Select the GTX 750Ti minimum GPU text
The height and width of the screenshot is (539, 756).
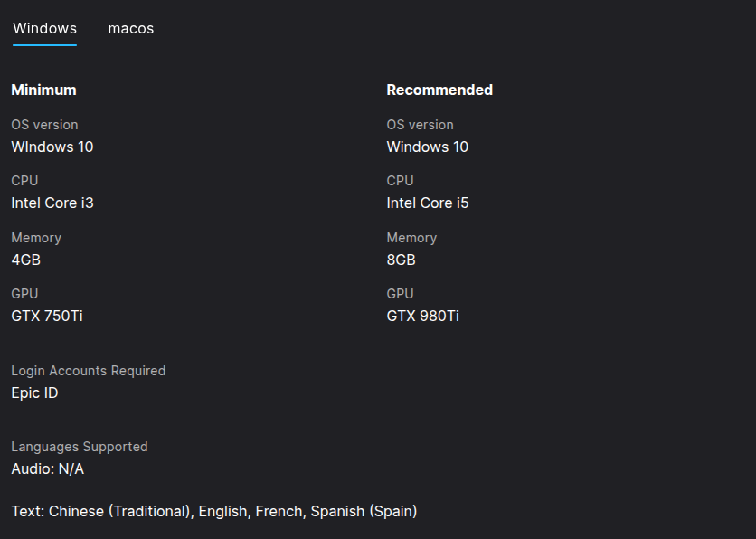coord(47,316)
